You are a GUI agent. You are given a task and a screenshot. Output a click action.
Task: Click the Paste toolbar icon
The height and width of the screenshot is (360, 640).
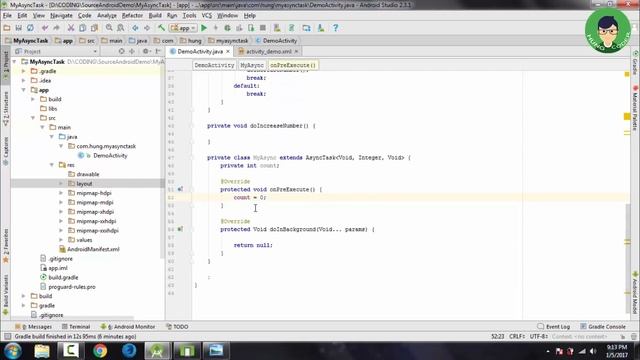(x=94, y=28)
